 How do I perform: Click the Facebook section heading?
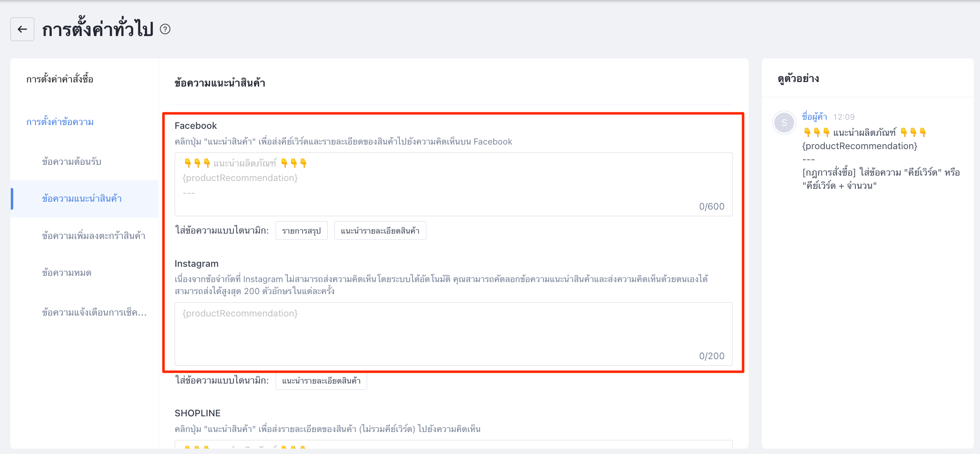[x=196, y=126]
